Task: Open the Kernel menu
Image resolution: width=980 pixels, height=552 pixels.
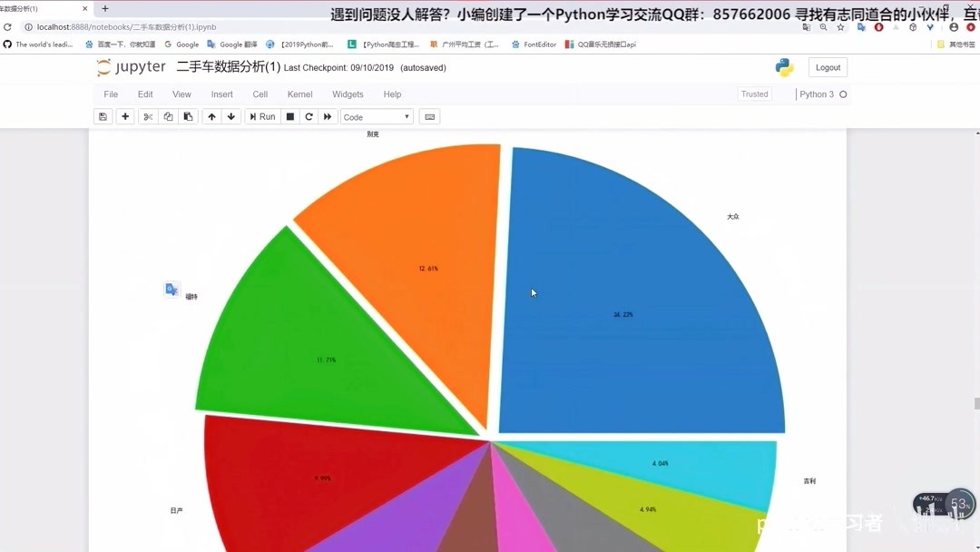Action: pyautogui.click(x=299, y=94)
